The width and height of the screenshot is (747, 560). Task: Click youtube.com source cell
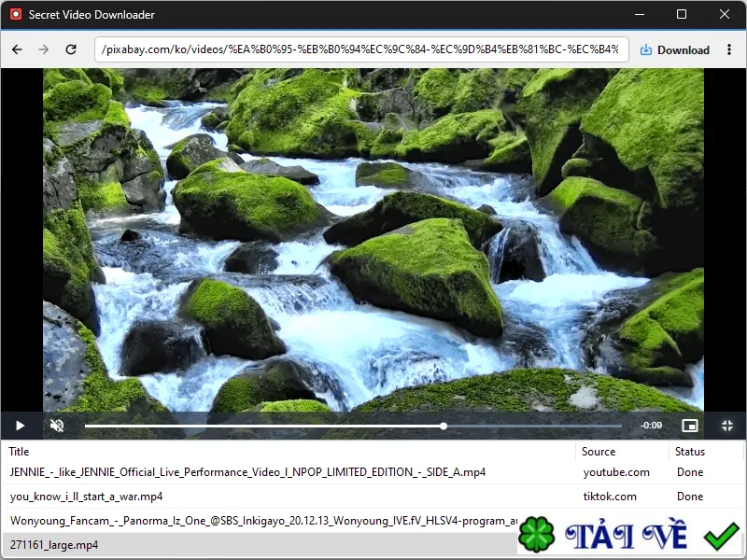tap(616, 472)
